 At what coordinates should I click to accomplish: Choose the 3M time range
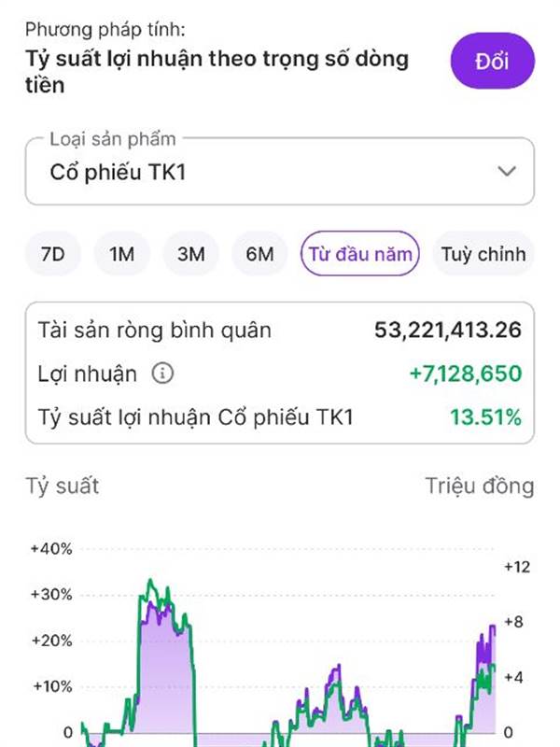[190, 253]
